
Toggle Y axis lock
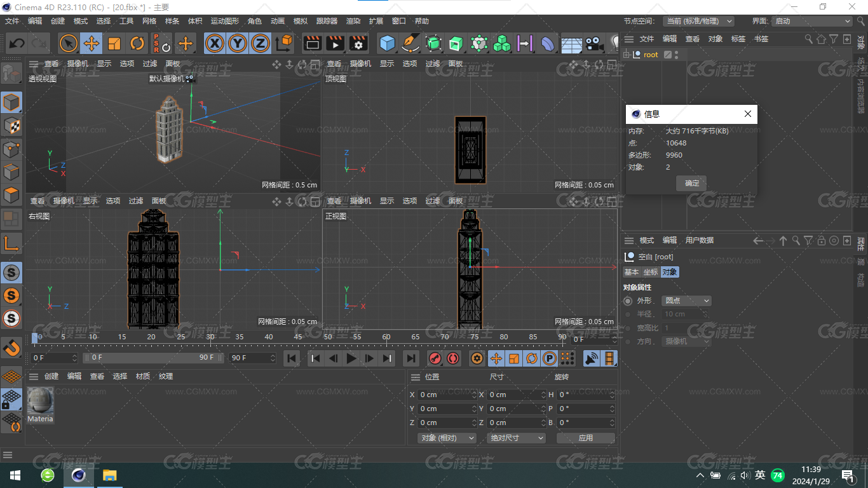238,43
